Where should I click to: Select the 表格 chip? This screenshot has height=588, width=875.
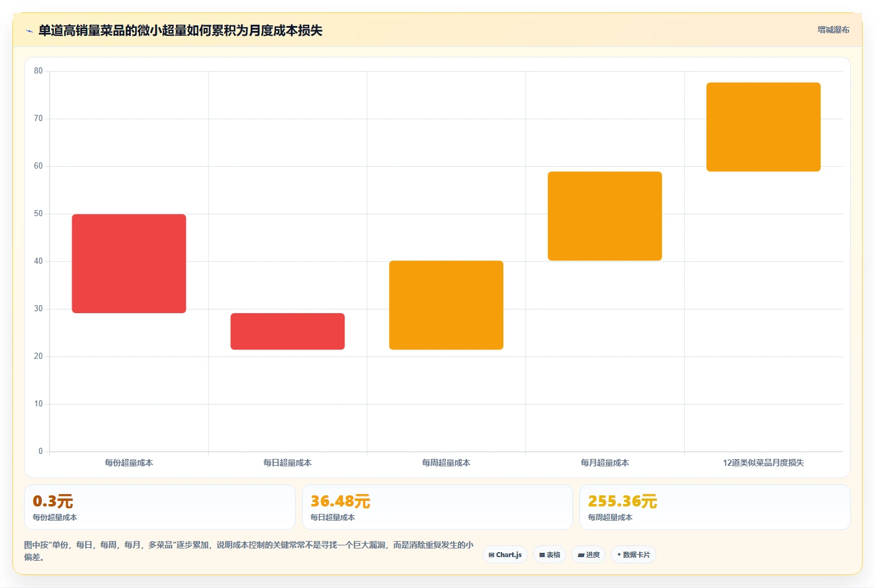(550, 555)
